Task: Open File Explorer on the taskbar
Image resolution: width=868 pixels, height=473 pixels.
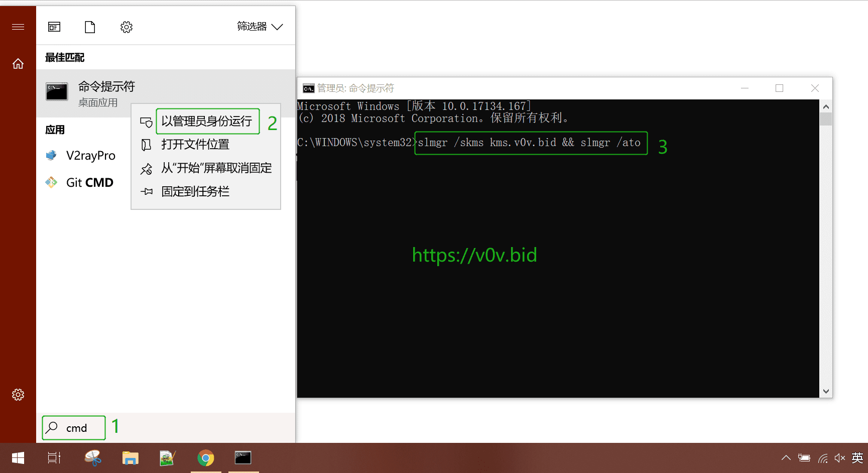Action: [x=130, y=458]
